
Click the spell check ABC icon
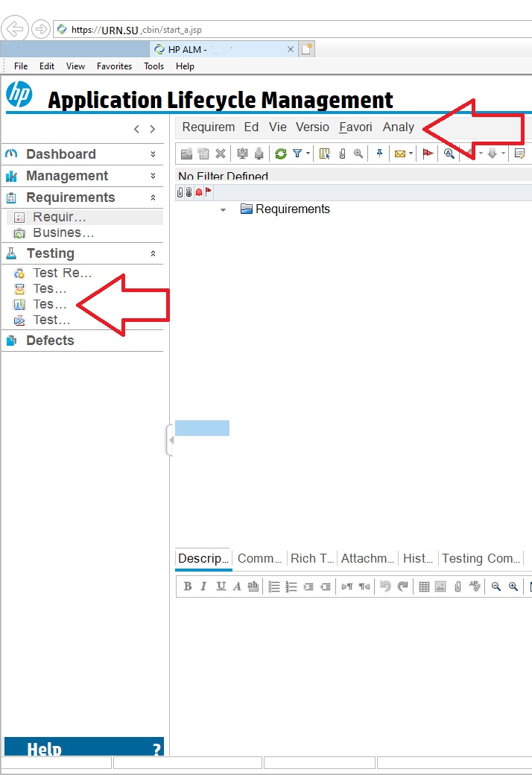click(x=475, y=586)
